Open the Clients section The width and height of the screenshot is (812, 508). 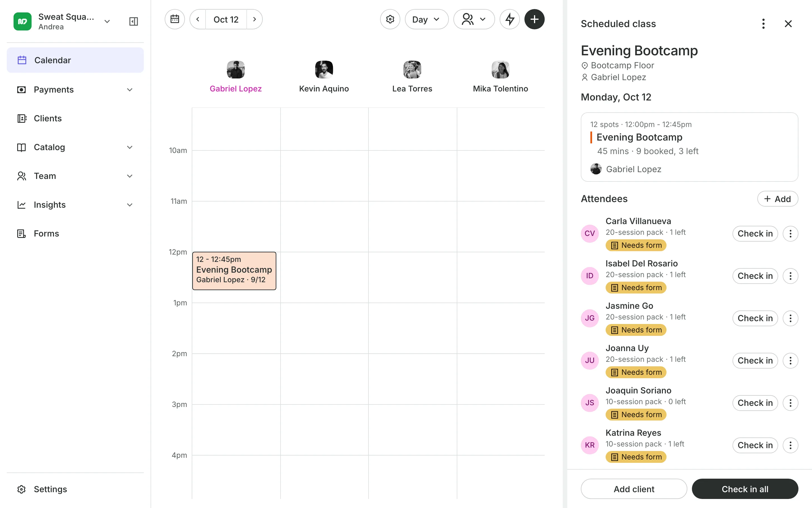click(x=75, y=118)
